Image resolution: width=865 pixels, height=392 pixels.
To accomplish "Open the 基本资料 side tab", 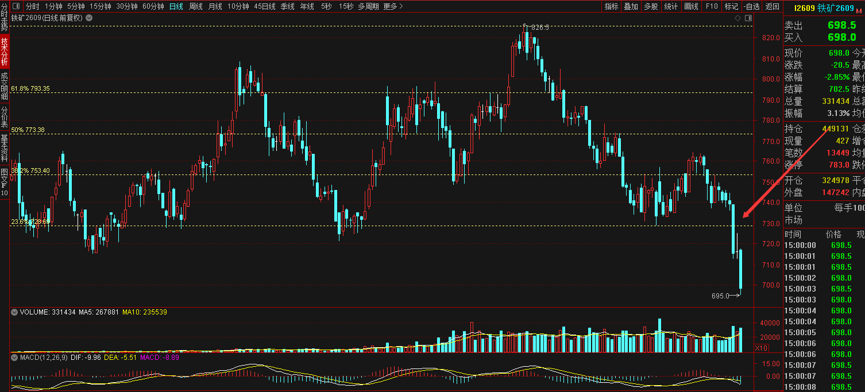I will tap(4, 147).
